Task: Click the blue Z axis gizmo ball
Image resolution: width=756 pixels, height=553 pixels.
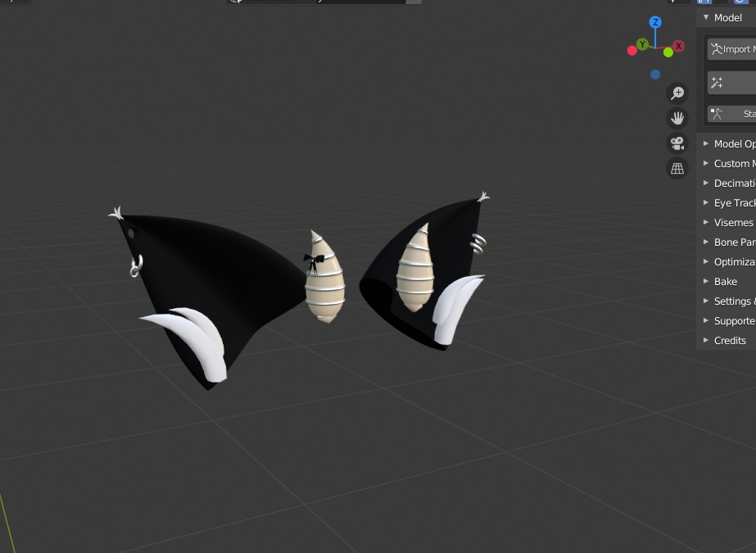Action: (x=655, y=22)
